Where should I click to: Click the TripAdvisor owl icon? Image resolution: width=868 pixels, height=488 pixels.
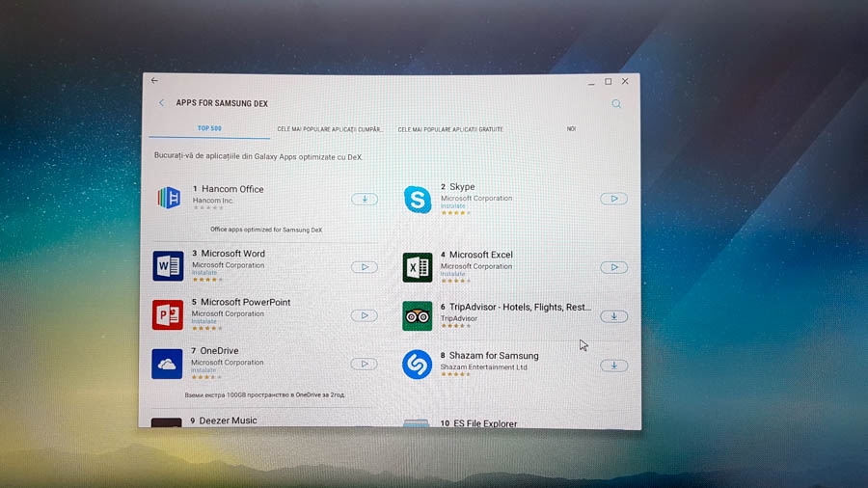[418, 316]
